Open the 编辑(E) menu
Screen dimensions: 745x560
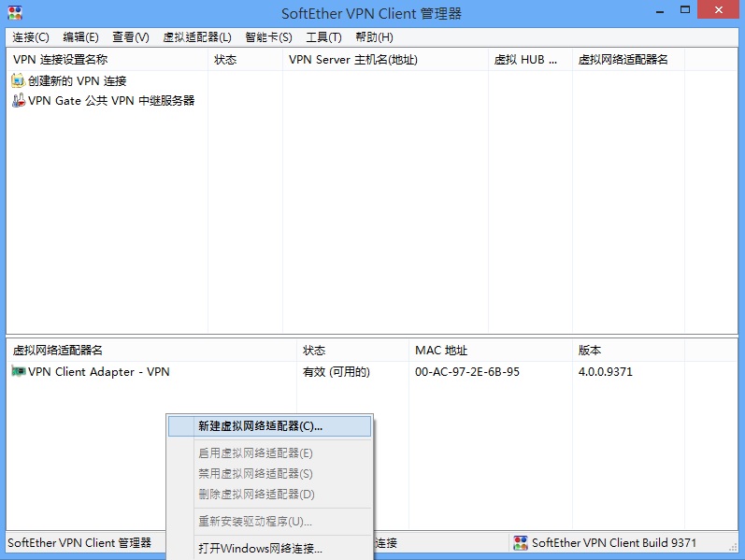tap(80, 37)
